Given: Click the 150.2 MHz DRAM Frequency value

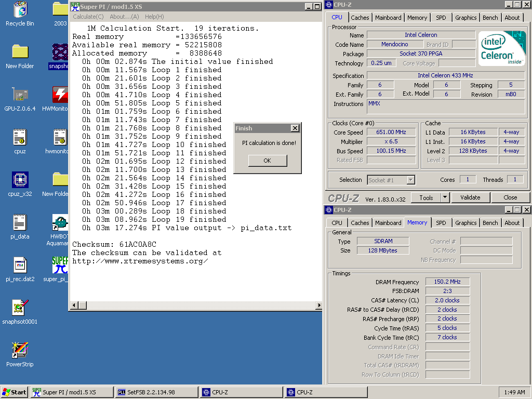Looking at the screenshot, I should [447, 282].
